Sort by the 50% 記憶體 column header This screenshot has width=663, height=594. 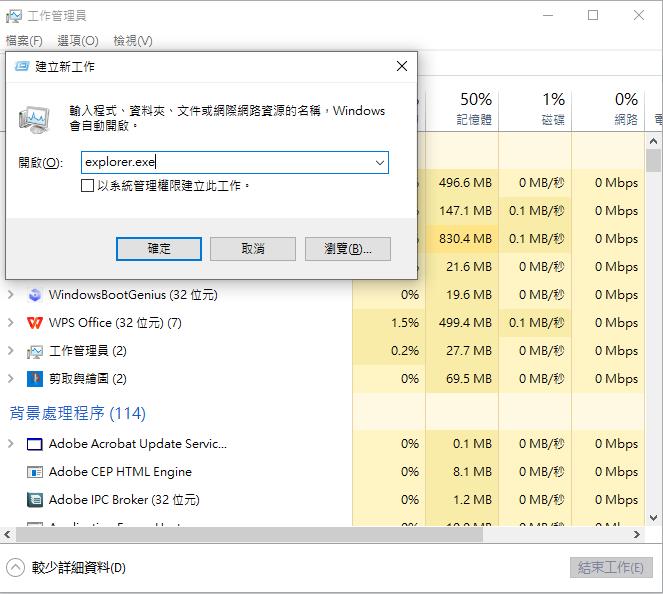pos(463,109)
